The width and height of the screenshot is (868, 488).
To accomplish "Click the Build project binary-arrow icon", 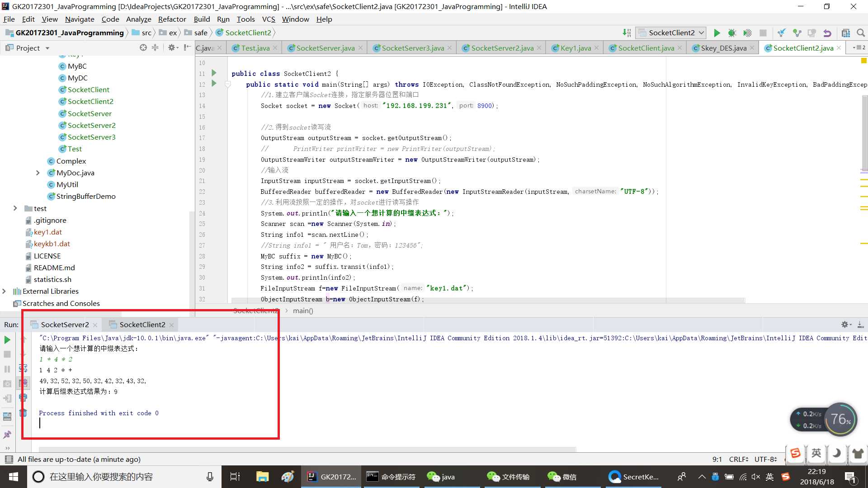I will [627, 33].
